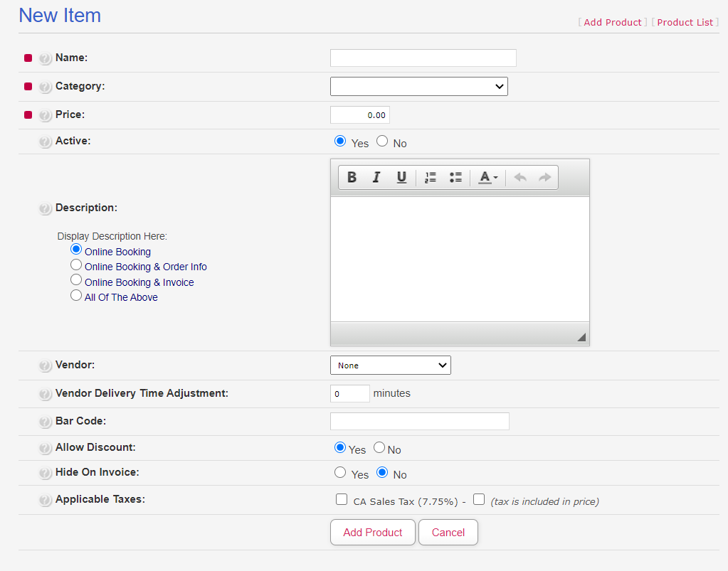
Task: Check the CA Sales Tax checkbox
Action: pos(342,499)
